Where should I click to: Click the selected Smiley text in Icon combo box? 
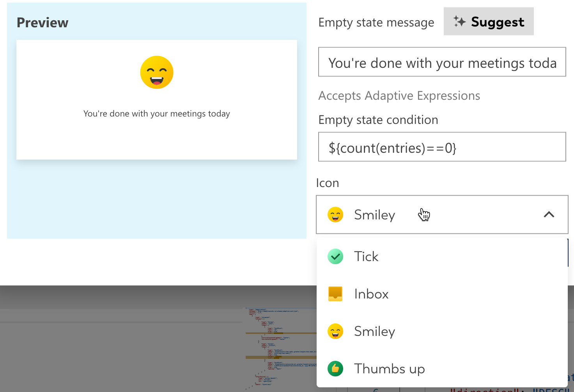(x=374, y=215)
